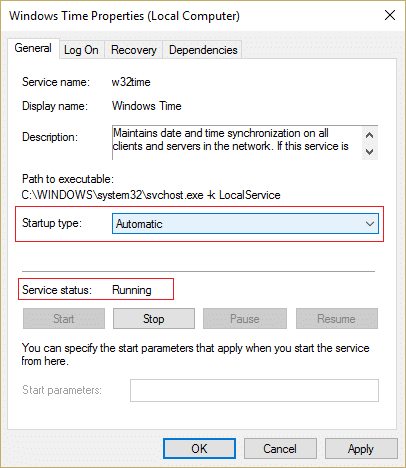Open the Startup type dropdown

click(x=245, y=224)
